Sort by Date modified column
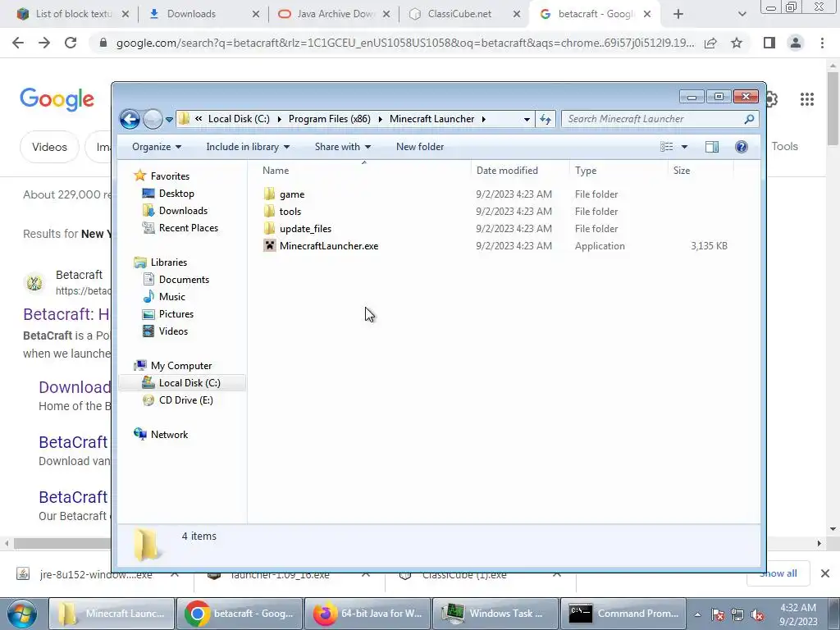The width and height of the screenshot is (840, 630). tap(507, 171)
